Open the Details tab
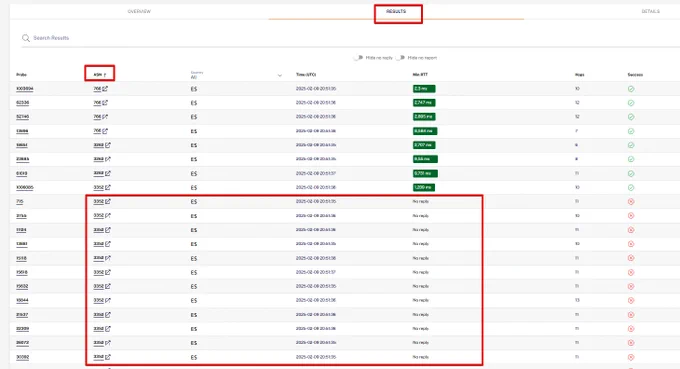Viewport: 680px width, 369px height. (651, 11)
